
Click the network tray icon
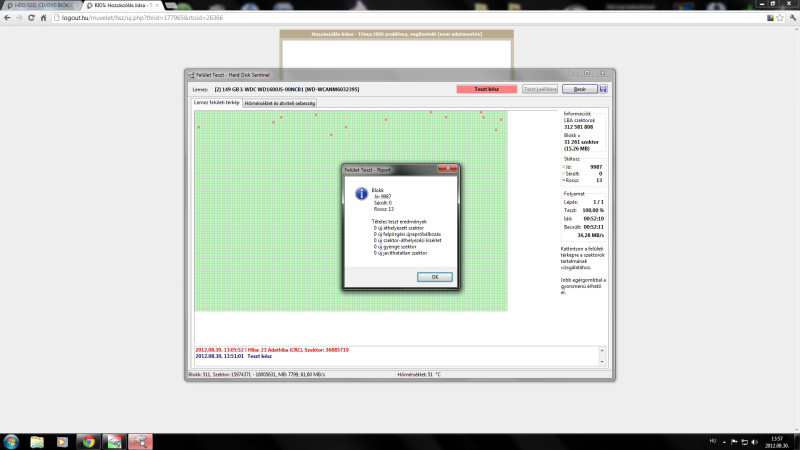(744, 442)
